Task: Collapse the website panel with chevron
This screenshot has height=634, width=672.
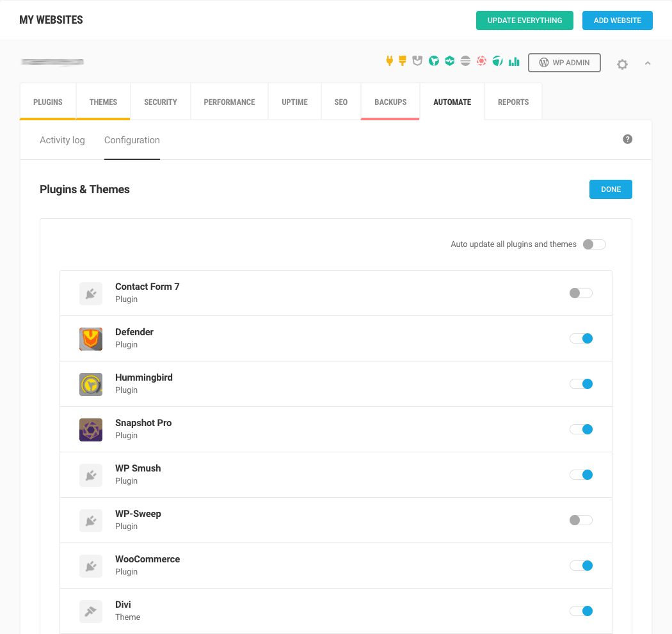Action: click(648, 63)
